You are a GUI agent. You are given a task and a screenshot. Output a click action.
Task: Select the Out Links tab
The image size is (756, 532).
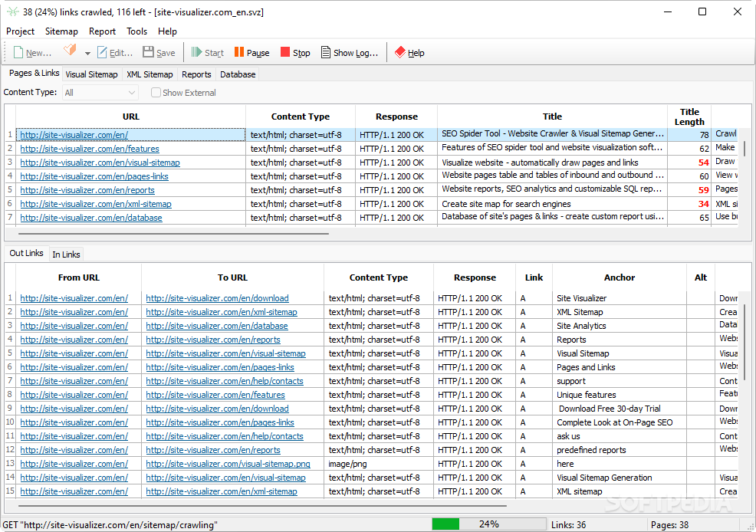27,253
